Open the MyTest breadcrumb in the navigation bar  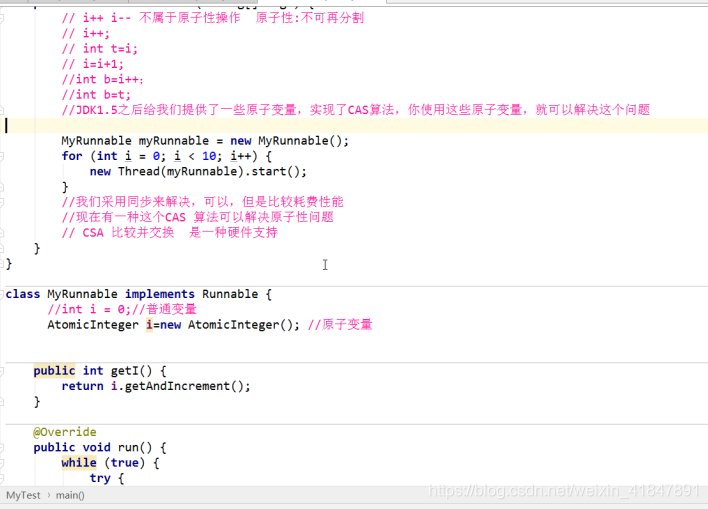[x=23, y=495]
